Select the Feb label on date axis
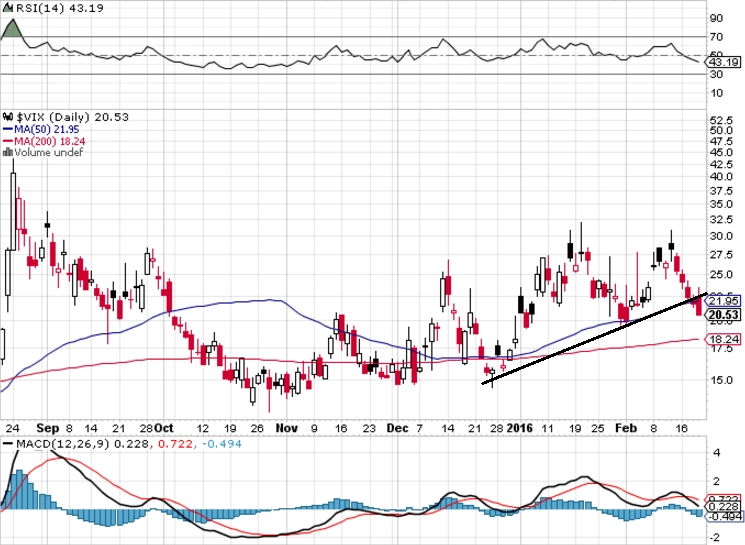This screenshot has height=545, width=745. [626, 428]
